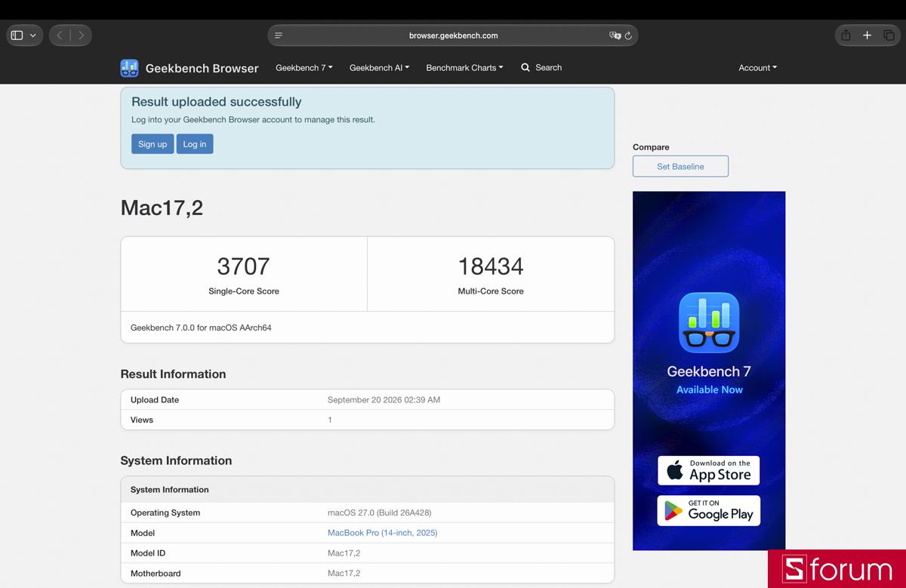Select the Upload Date row label
The image size is (906, 588).
tap(155, 400)
